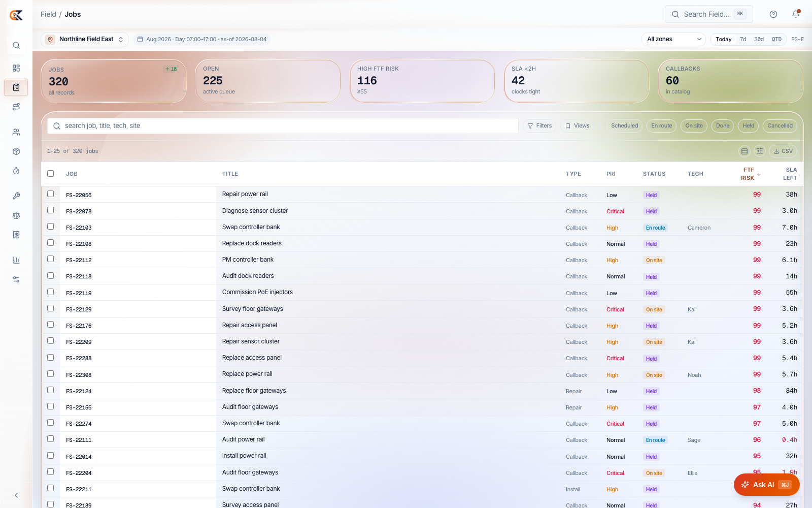Select the Today range tab
Screen dimensions: 812x508
(724, 39)
